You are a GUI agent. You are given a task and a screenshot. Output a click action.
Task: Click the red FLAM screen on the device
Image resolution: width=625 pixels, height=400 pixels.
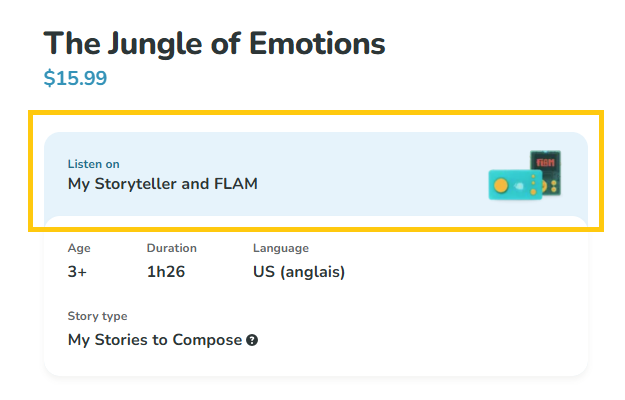(x=545, y=163)
